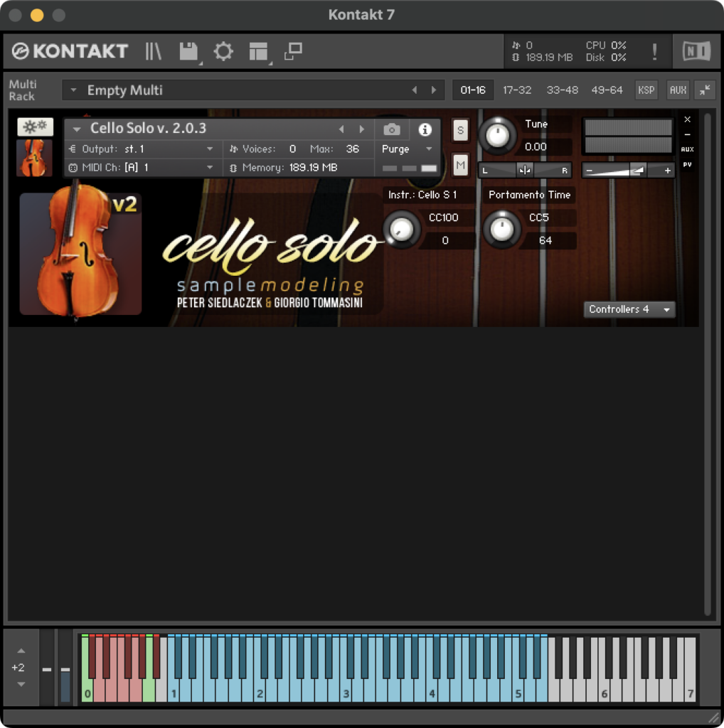The image size is (724, 728).
Task: Click the exclamation warning icon
Action: [x=654, y=51]
